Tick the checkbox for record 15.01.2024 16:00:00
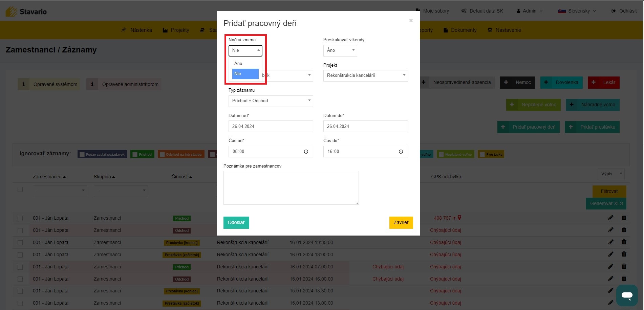Screen dimensions: 644x310 pyautogui.click(x=20, y=279)
